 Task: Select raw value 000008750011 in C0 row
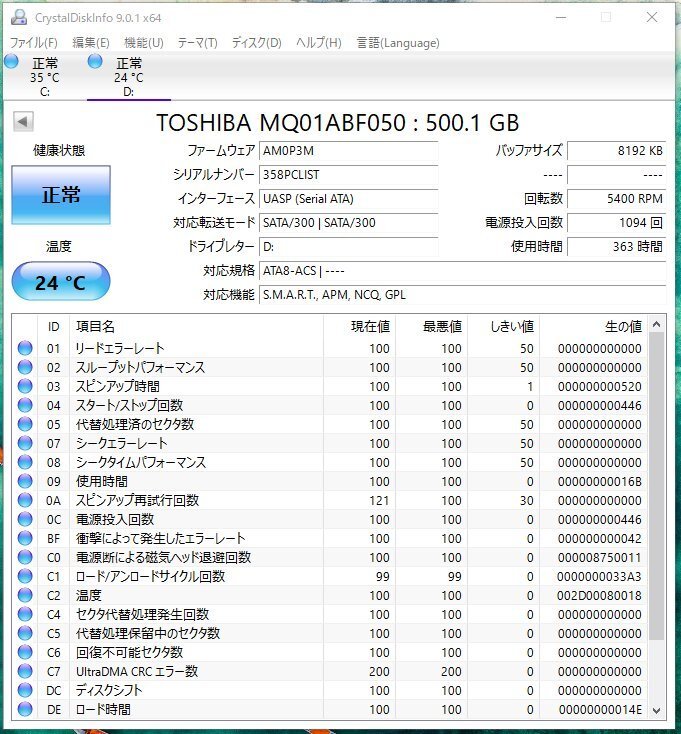[599, 558]
